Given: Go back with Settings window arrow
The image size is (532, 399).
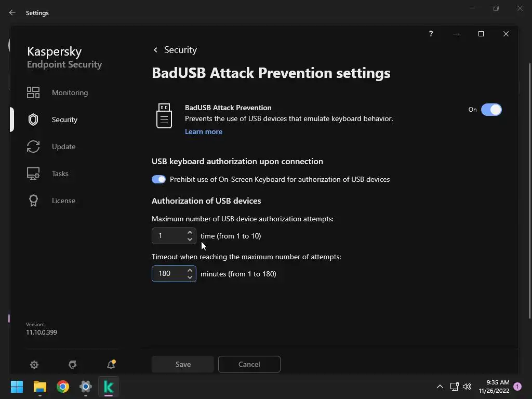Looking at the screenshot, I should [12, 12].
